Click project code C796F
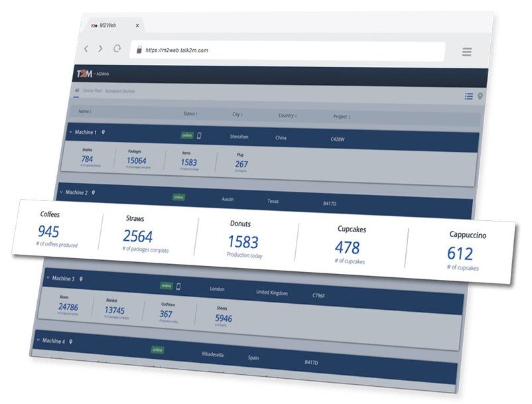The width and height of the screenshot is (532, 404). (x=318, y=295)
